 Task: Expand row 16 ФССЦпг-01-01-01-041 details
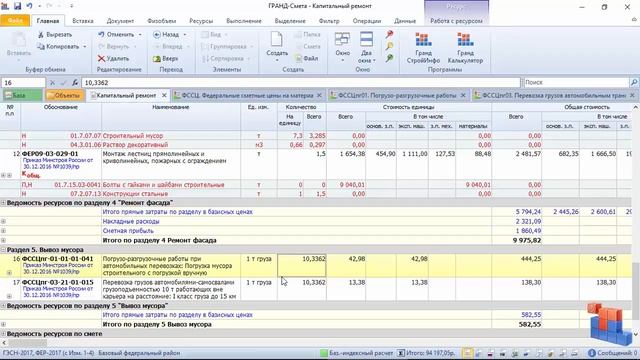(x=9, y=272)
